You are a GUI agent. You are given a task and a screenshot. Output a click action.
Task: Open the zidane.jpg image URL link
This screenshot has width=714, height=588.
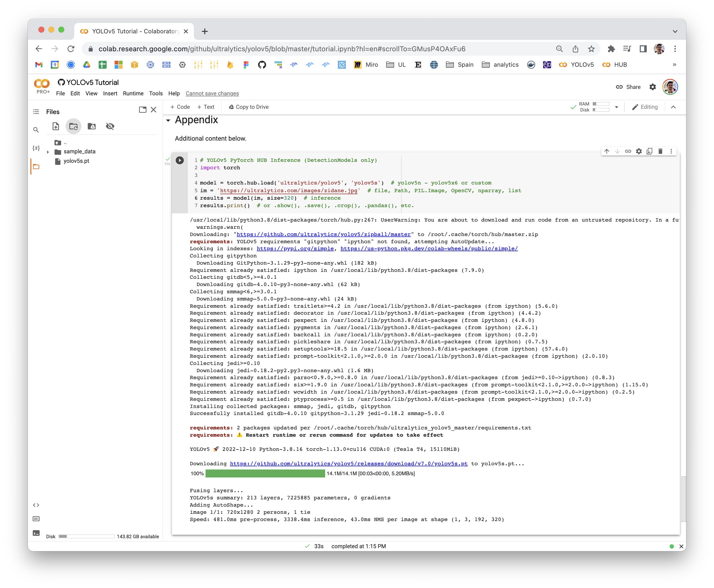tap(289, 190)
